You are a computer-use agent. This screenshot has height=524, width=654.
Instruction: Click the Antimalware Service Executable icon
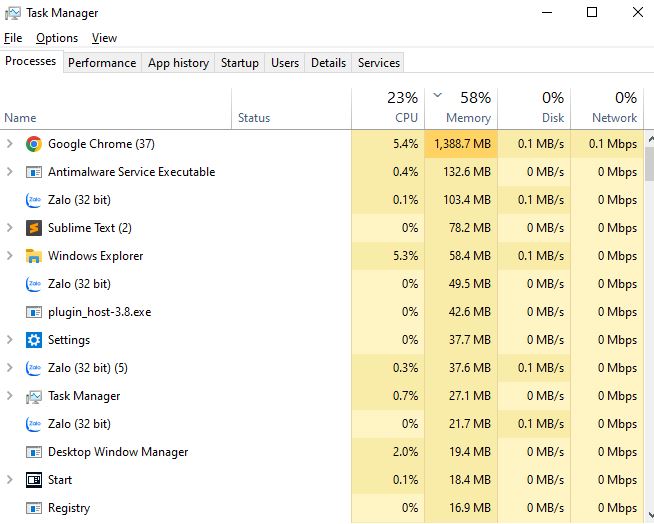pyautogui.click(x=34, y=172)
